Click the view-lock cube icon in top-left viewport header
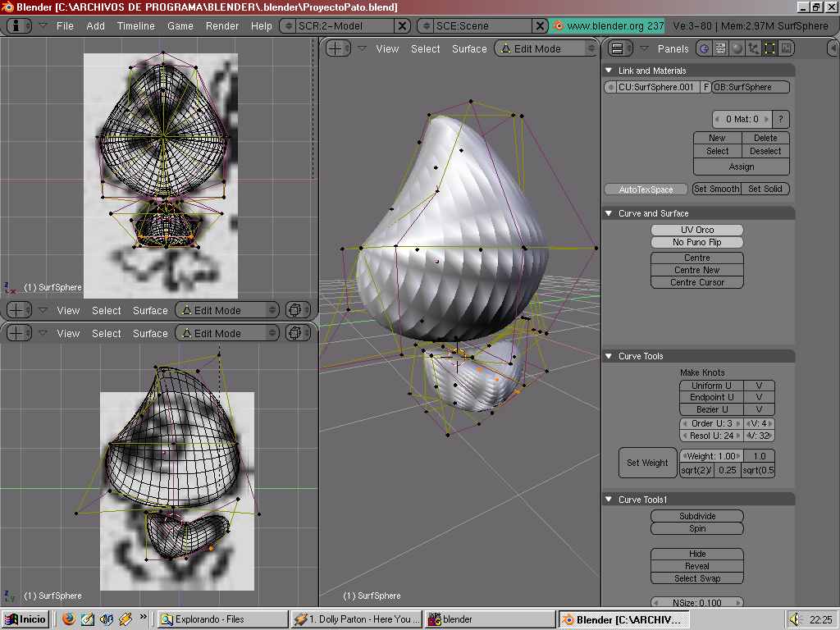The height and width of the screenshot is (630, 840). [x=295, y=310]
